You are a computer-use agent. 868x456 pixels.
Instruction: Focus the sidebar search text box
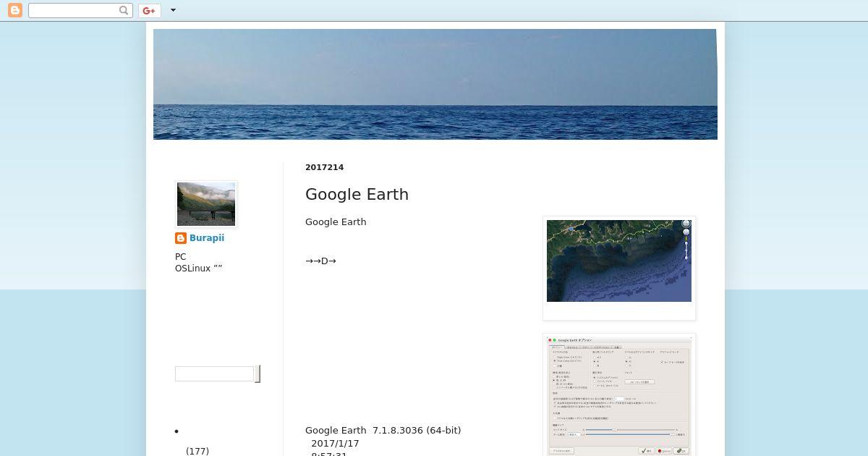coord(214,373)
